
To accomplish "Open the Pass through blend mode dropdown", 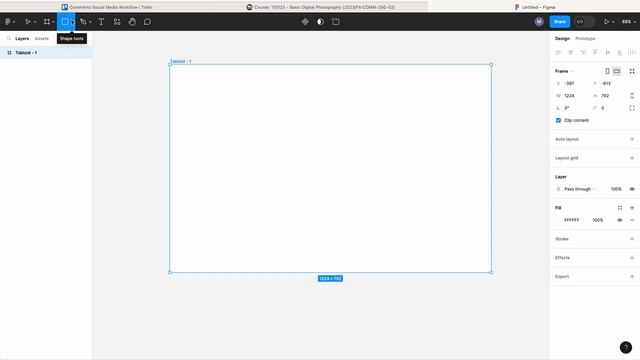I will click(580, 189).
